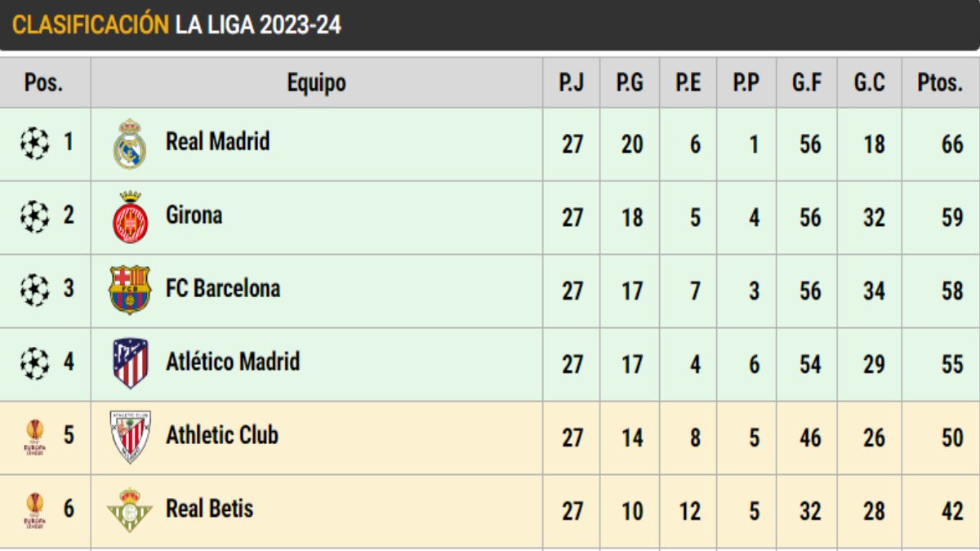Click the P.J column header
The image size is (980, 551).
(x=571, y=82)
